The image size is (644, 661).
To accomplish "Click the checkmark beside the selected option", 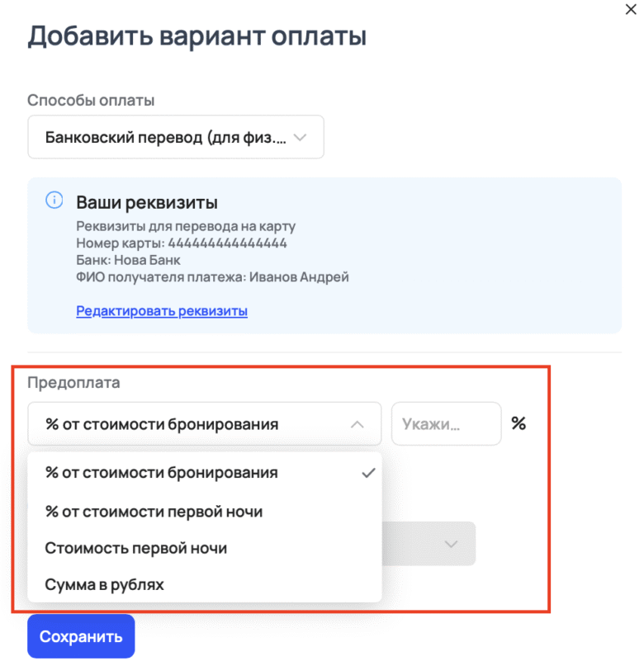I will point(368,472).
